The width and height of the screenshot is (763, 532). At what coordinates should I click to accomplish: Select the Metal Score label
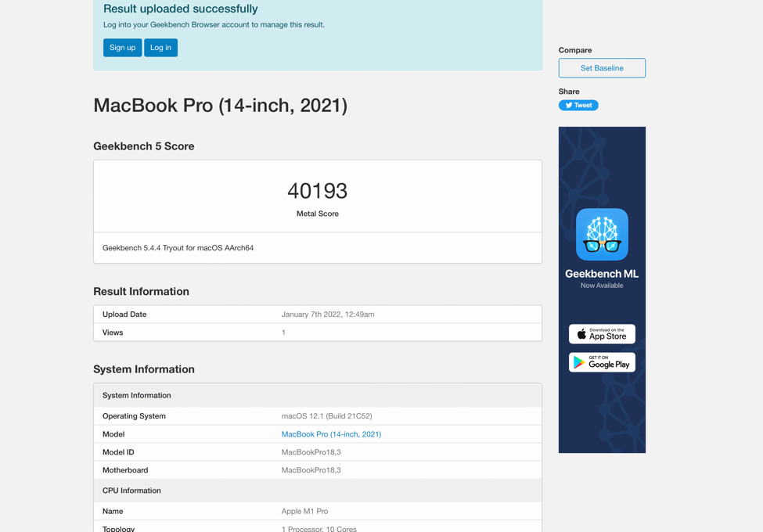tap(317, 214)
